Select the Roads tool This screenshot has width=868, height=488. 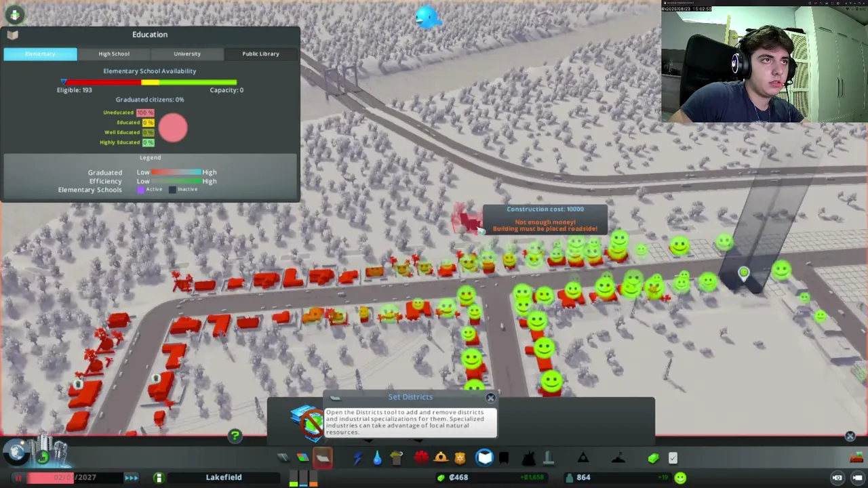tap(283, 458)
